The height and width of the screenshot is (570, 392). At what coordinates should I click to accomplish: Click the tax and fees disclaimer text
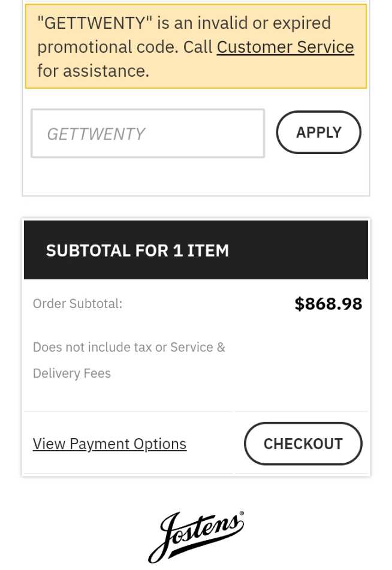pos(129,360)
